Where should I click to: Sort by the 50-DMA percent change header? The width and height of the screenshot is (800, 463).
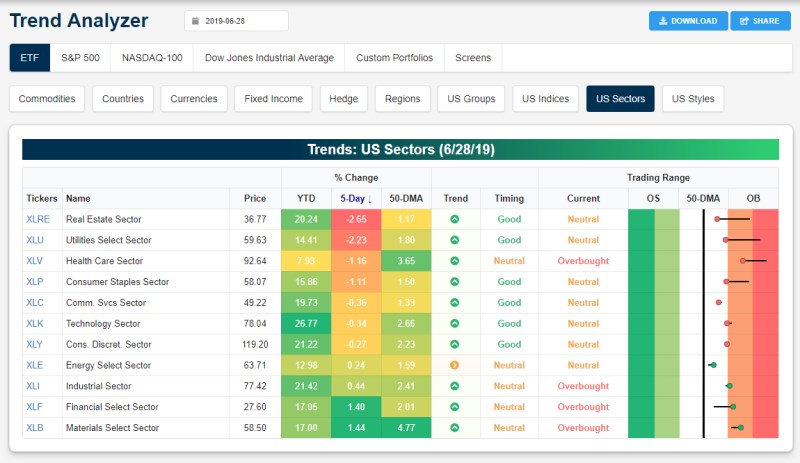point(405,198)
